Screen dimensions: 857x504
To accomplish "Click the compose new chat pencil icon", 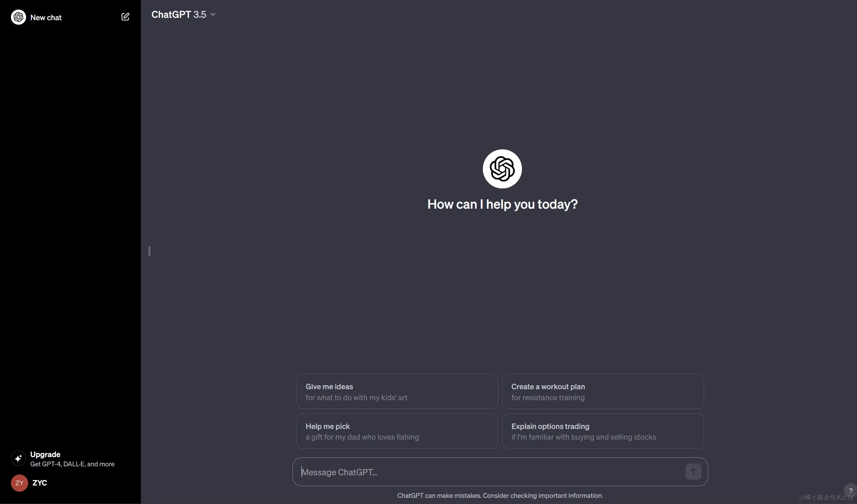I will 125,17.
